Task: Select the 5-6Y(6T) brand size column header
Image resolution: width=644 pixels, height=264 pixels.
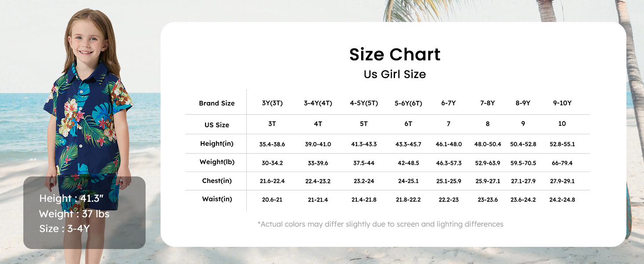Action: [408, 103]
